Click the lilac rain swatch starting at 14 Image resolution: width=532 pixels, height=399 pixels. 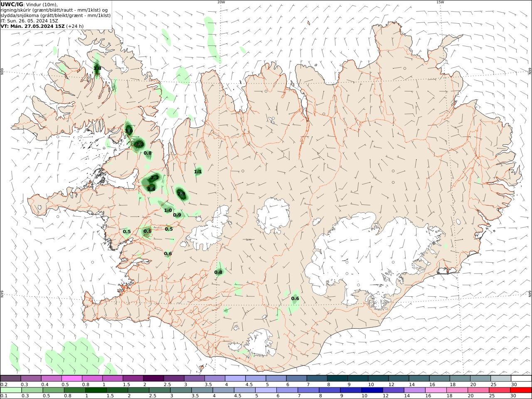click(414, 390)
